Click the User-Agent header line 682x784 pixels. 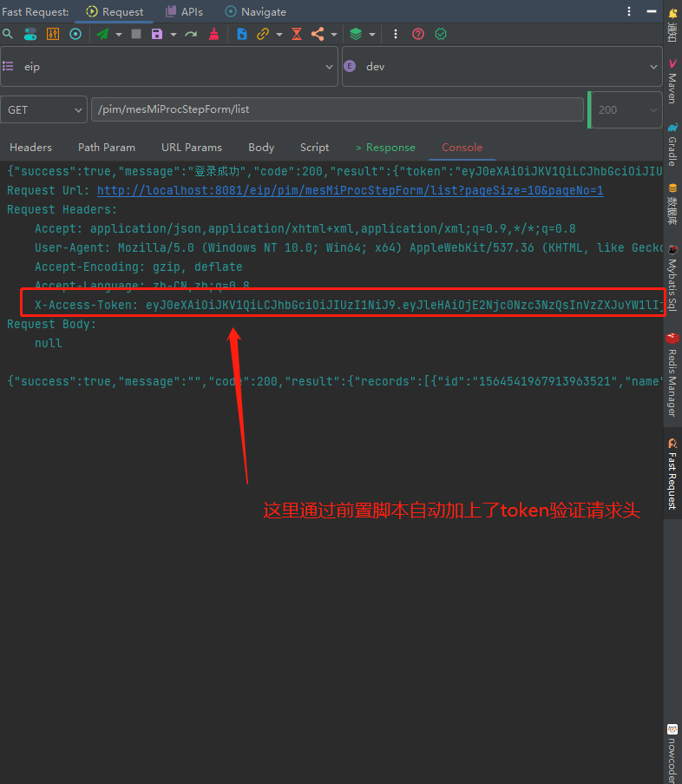349,248
